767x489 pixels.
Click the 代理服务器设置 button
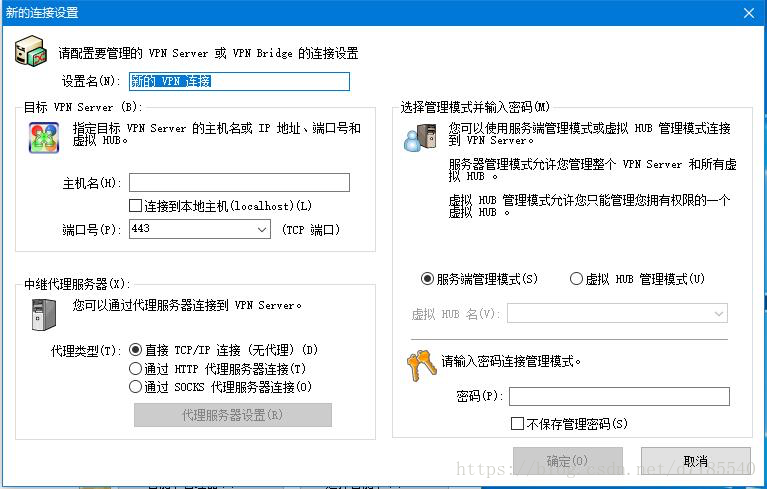pos(233,415)
